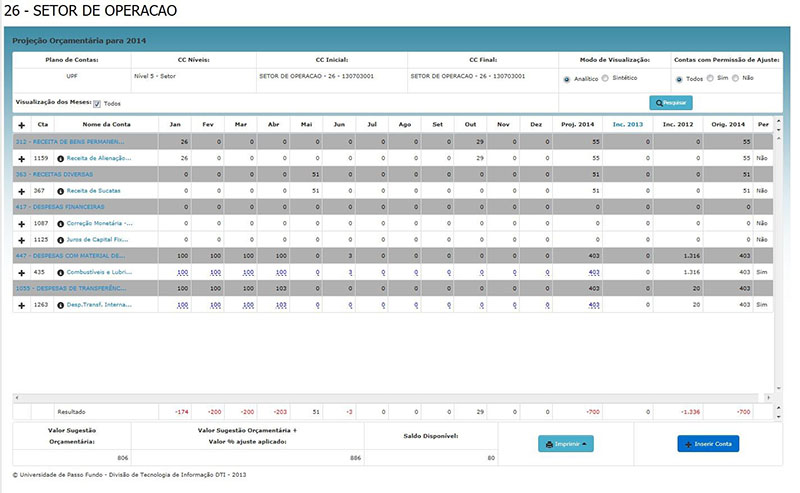Edit Jun value 3 in Combustíveis row
Image resolution: width=800 pixels, height=493 pixels.
[x=350, y=273]
